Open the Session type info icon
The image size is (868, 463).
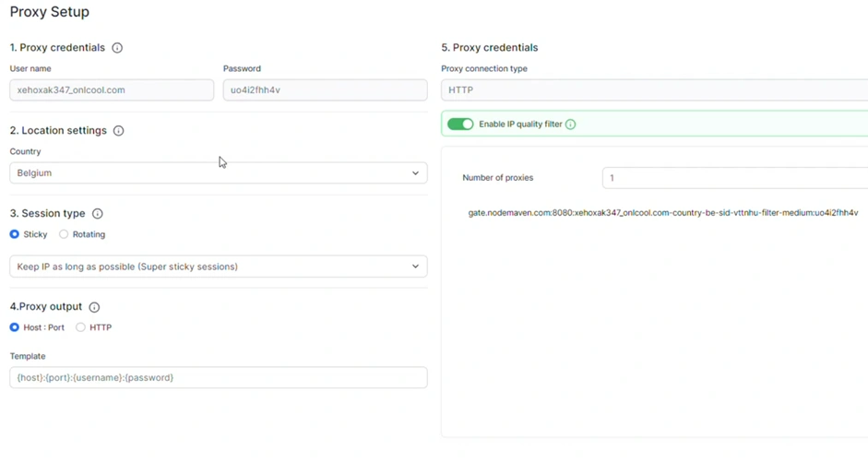click(x=97, y=214)
